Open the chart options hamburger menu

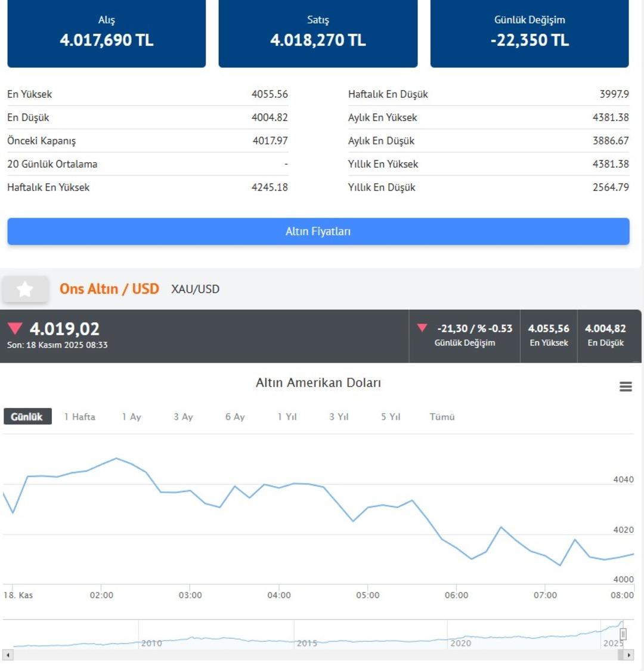[625, 386]
